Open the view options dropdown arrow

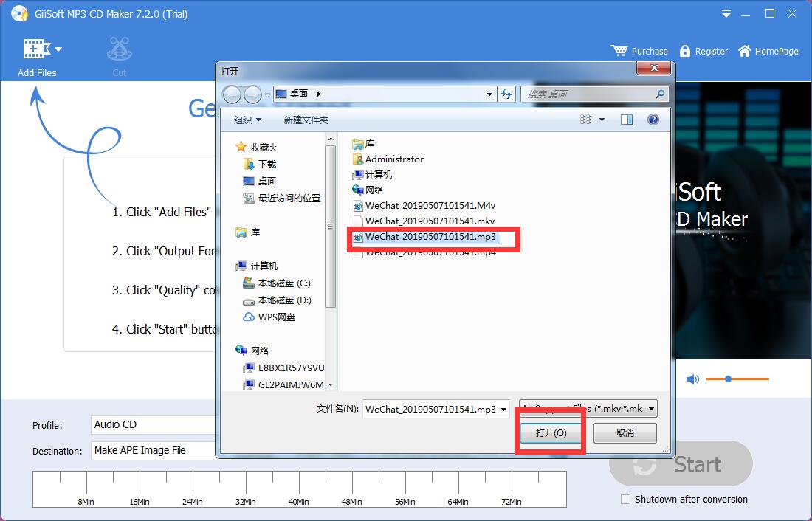click(x=602, y=120)
